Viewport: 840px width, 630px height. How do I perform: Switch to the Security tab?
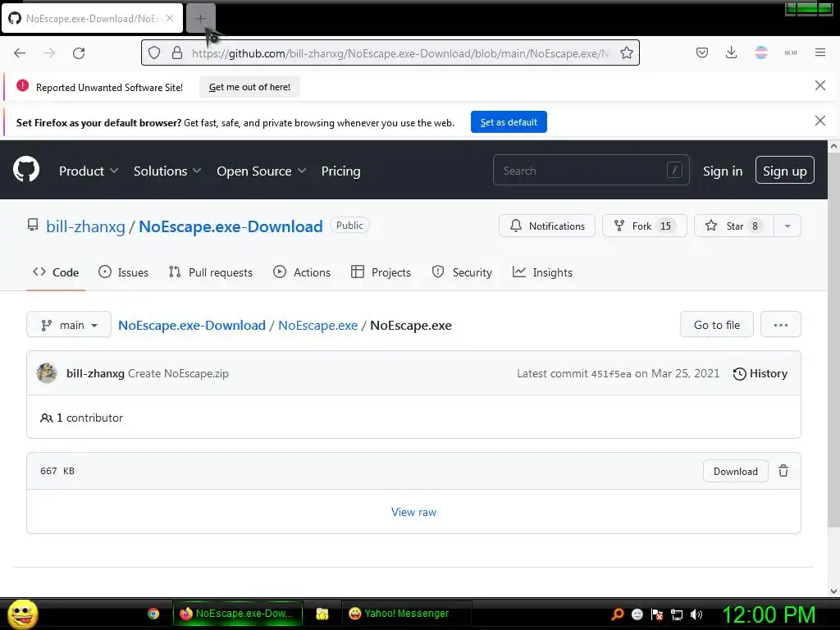(462, 272)
